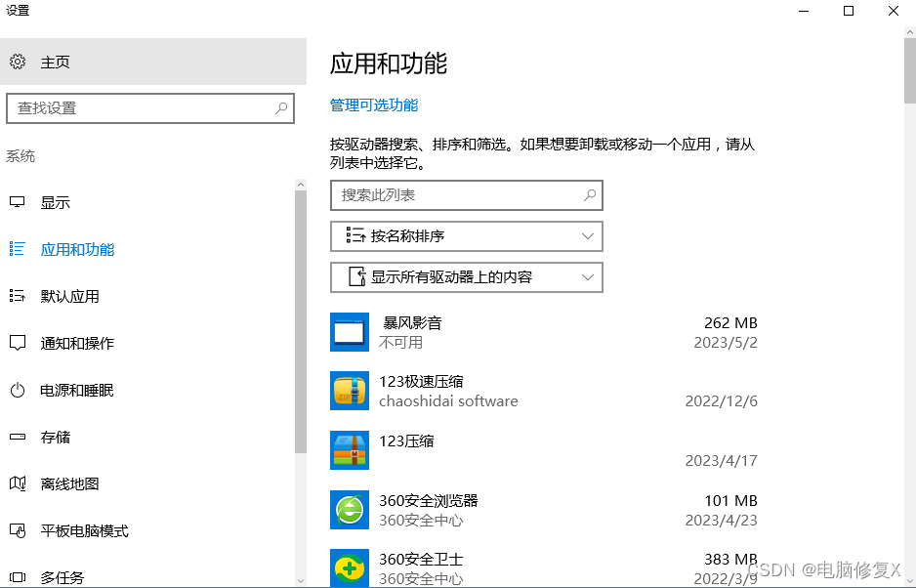Click the sidebar scrollbar up arrow
This screenshot has height=588, width=916.
pos(301,185)
